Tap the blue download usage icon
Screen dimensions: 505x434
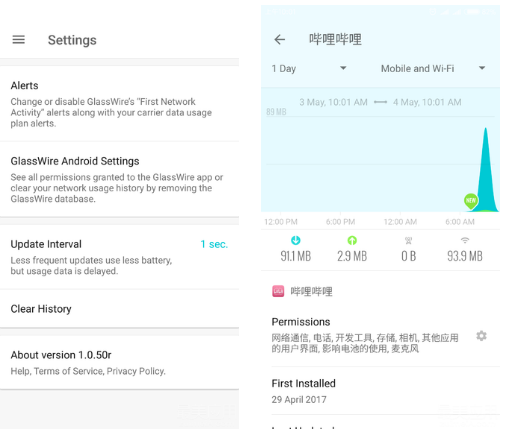point(295,240)
